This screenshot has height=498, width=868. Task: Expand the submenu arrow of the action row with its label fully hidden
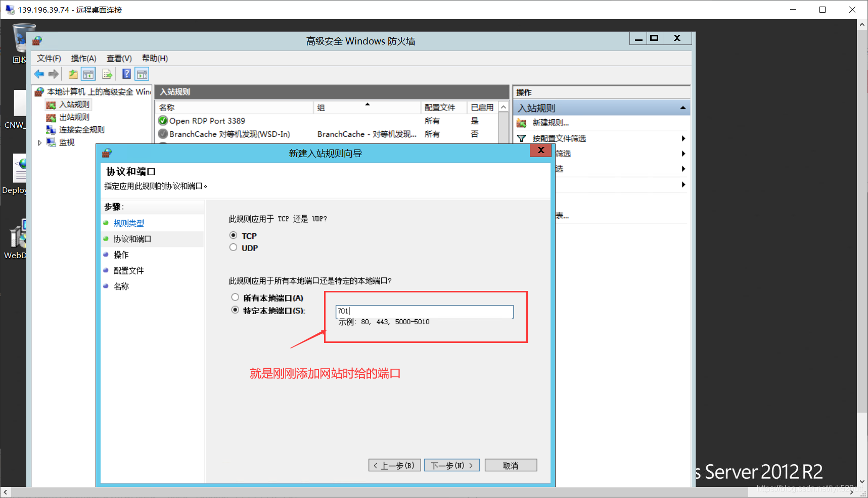(683, 184)
